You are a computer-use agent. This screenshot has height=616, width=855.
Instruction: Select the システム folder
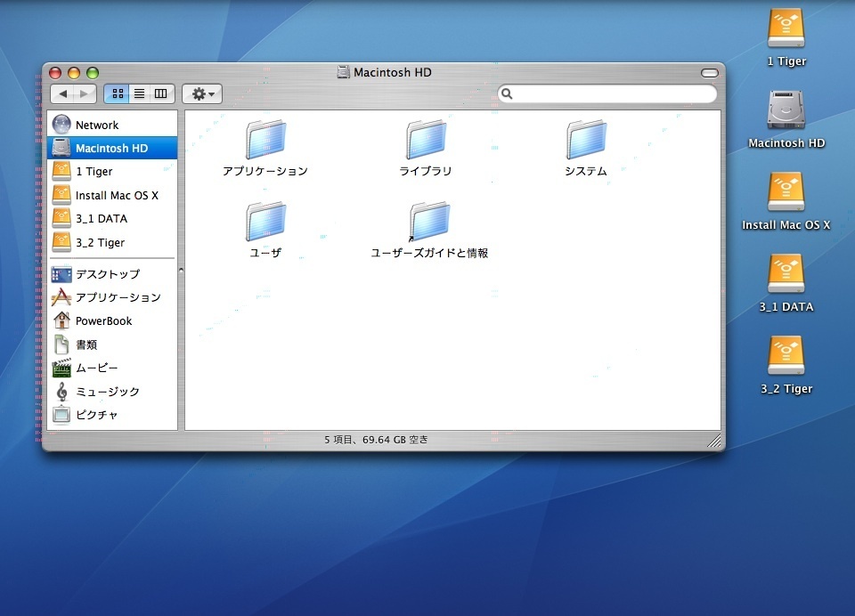pyautogui.click(x=586, y=141)
